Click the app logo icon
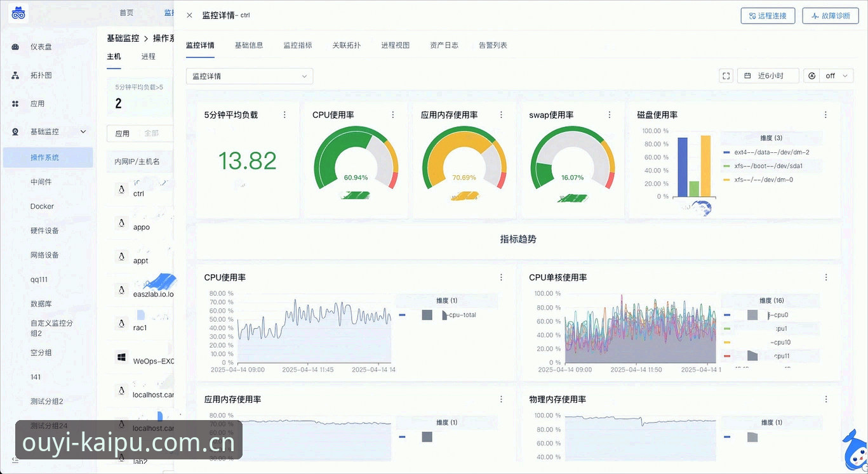This screenshot has width=868, height=474. pos(18,13)
